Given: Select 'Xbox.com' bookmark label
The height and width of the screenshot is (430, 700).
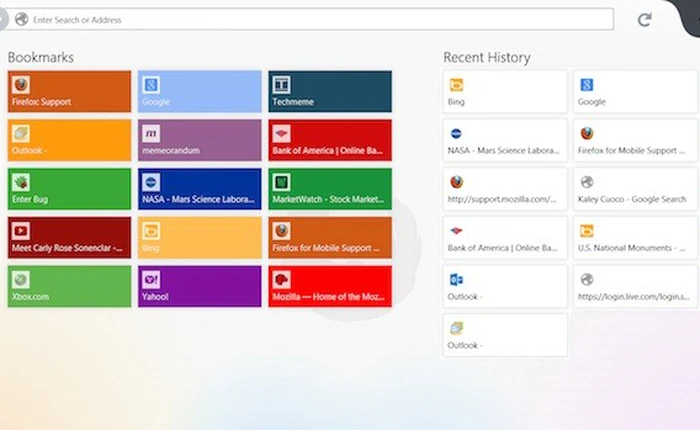Looking at the screenshot, I should point(30,296).
